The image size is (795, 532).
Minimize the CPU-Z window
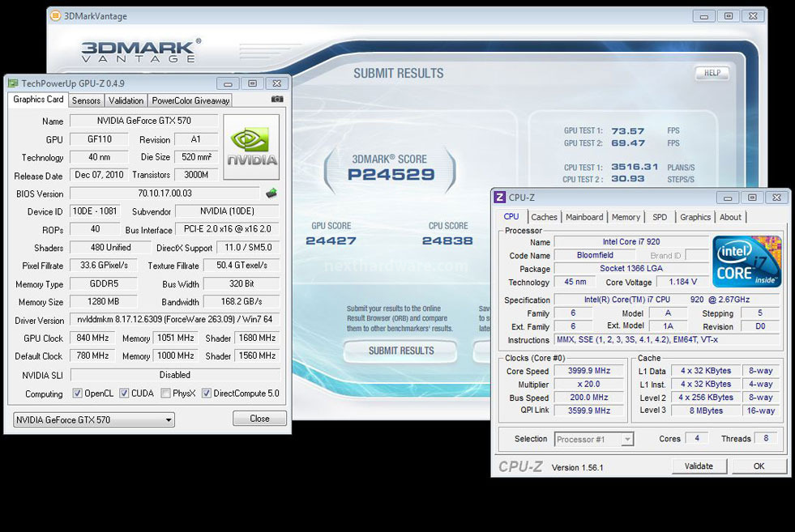[728, 198]
